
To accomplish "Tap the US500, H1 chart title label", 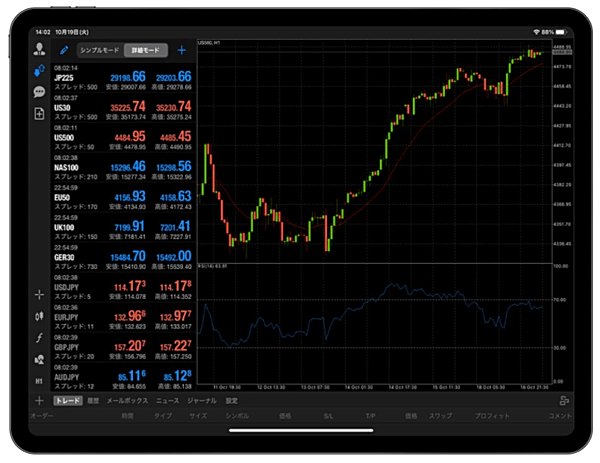I will tap(209, 43).
